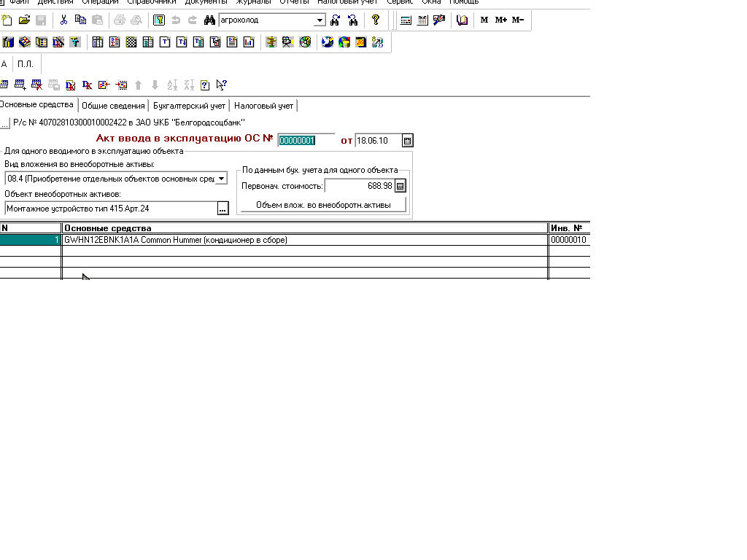This screenshot has height=560, width=747.
Task: Open the bar chart report icon
Action: point(249,42)
